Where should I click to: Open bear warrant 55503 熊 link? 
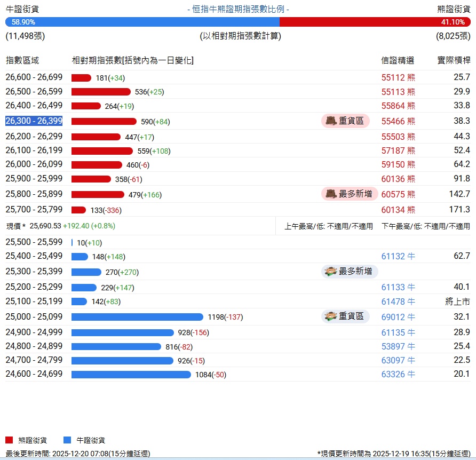click(398, 137)
